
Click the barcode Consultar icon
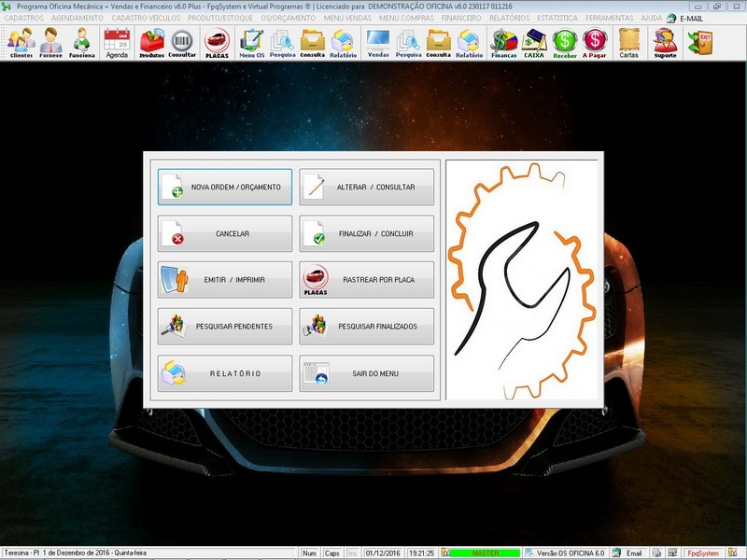tap(182, 42)
